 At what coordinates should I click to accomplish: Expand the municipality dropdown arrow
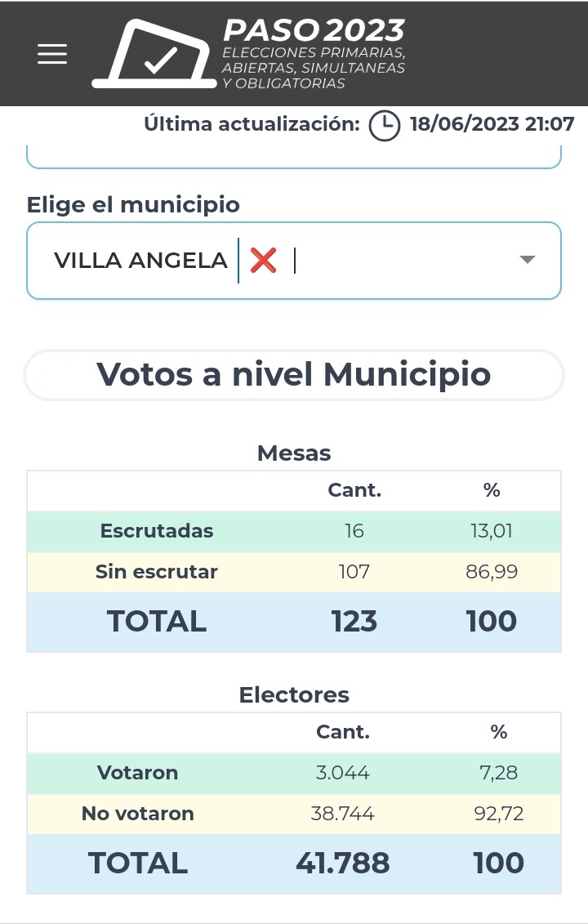[528, 260]
